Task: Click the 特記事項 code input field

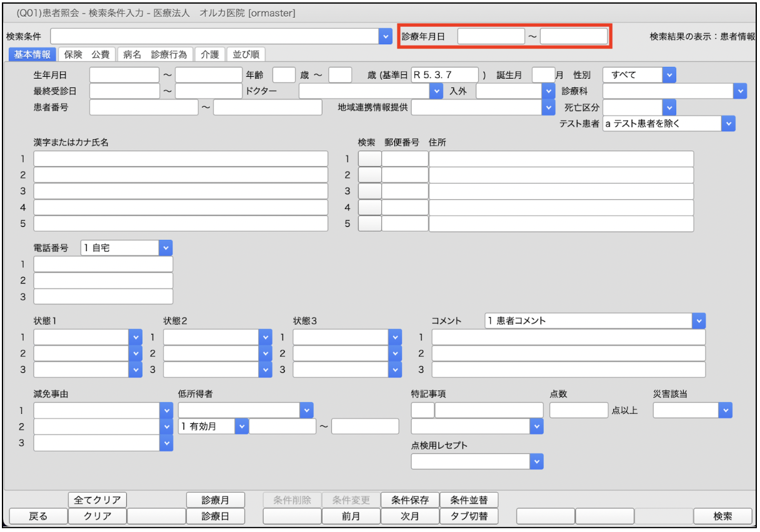Action: coord(422,410)
